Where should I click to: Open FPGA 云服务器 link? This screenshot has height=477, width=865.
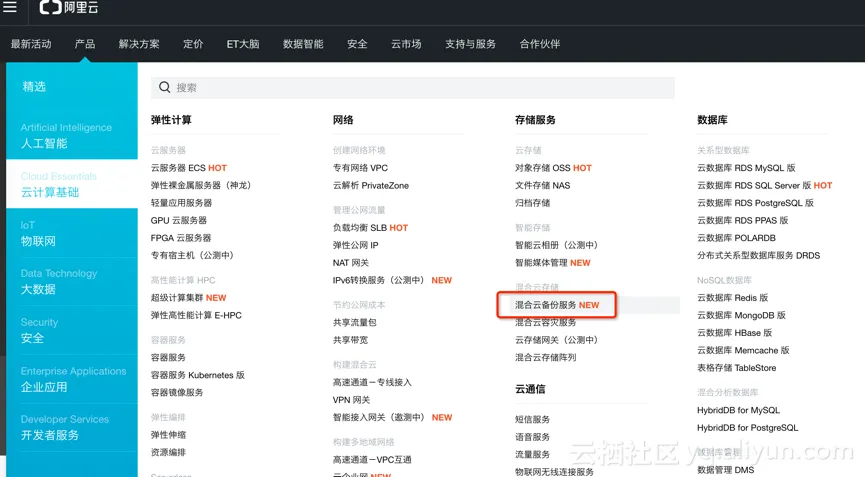tap(181, 238)
